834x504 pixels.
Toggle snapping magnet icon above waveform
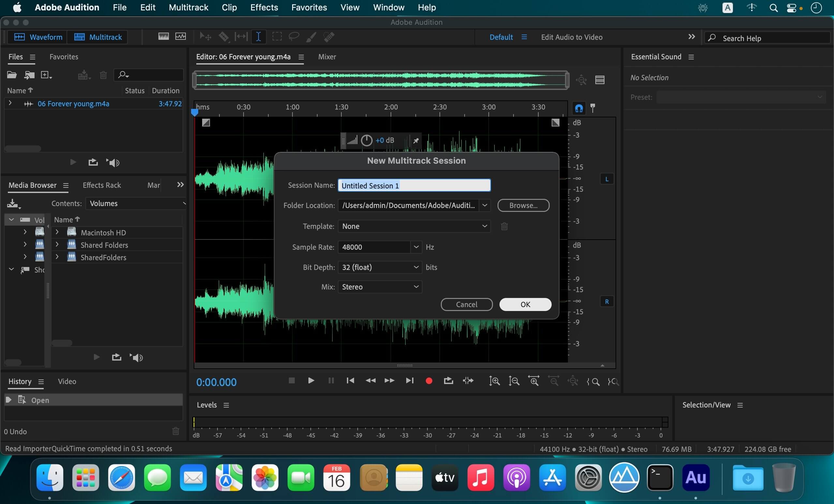pos(579,108)
